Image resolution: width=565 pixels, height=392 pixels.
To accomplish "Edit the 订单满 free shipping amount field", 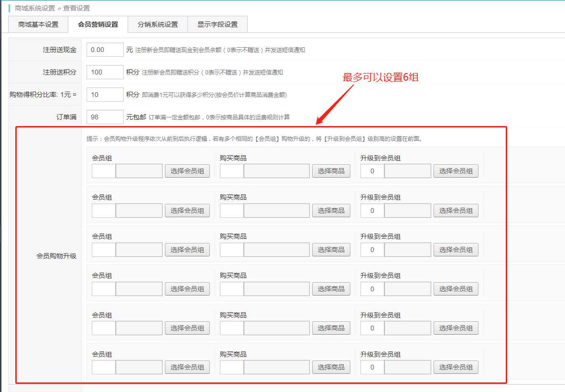I will coord(105,117).
